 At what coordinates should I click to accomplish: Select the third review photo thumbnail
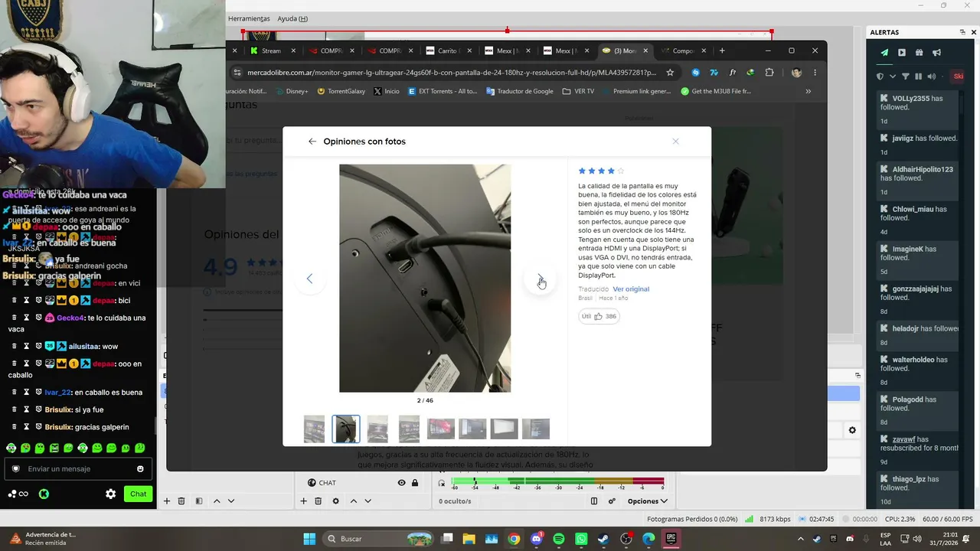click(x=377, y=429)
